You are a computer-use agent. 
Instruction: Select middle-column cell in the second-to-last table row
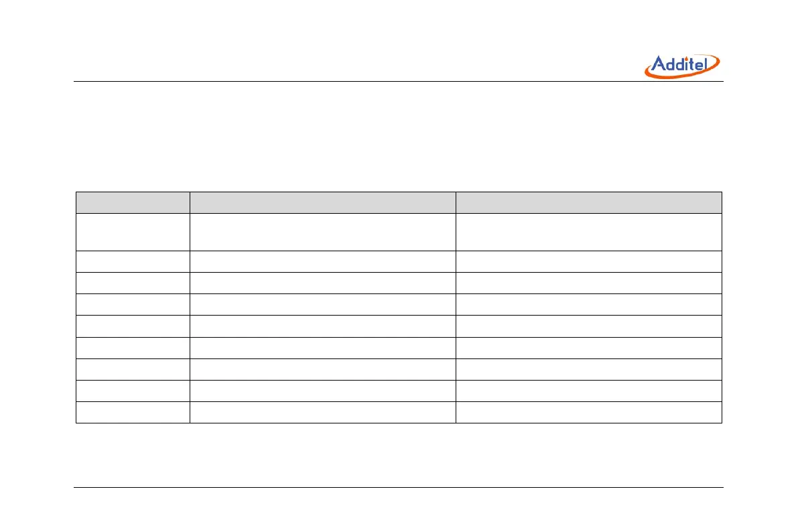pyautogui.click(x=322, y=391)
